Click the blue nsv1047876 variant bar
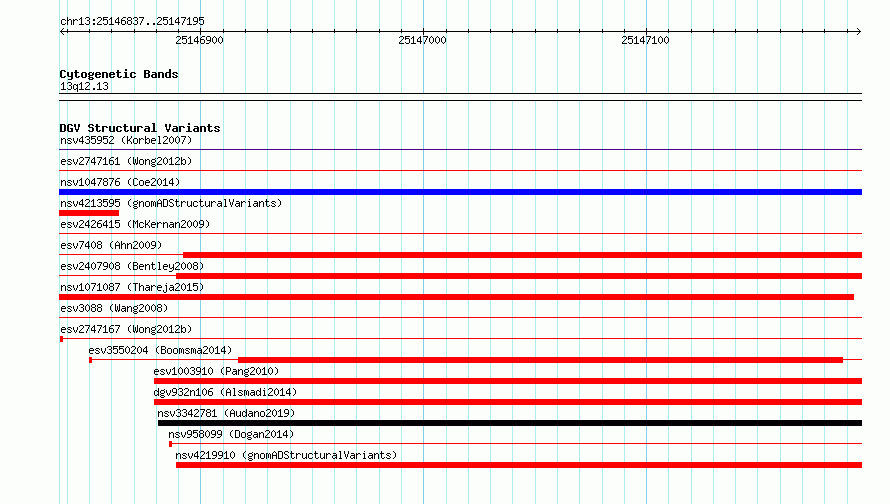Image resolution: width=890 pixels, height=504 pixels. [x=460, y=192]
